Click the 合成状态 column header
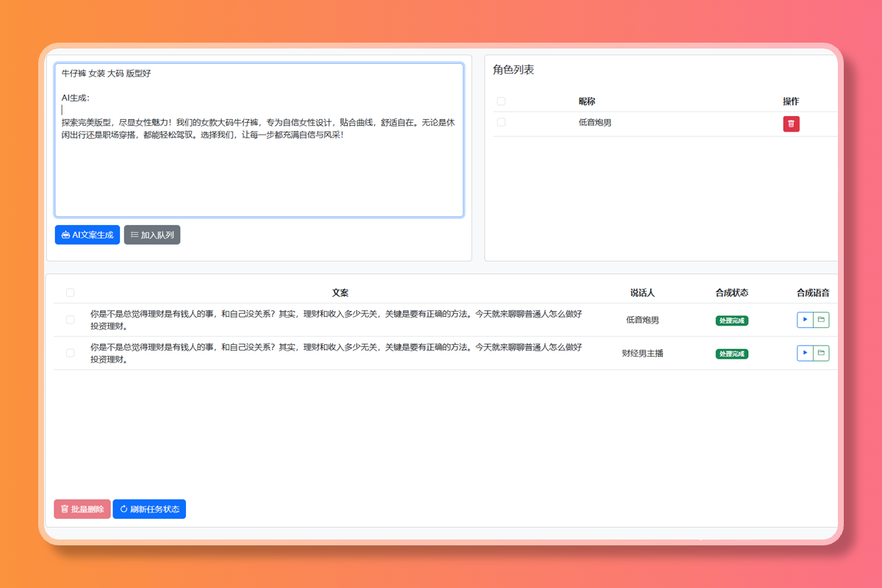The image size is (882, 588). point(731,293)
